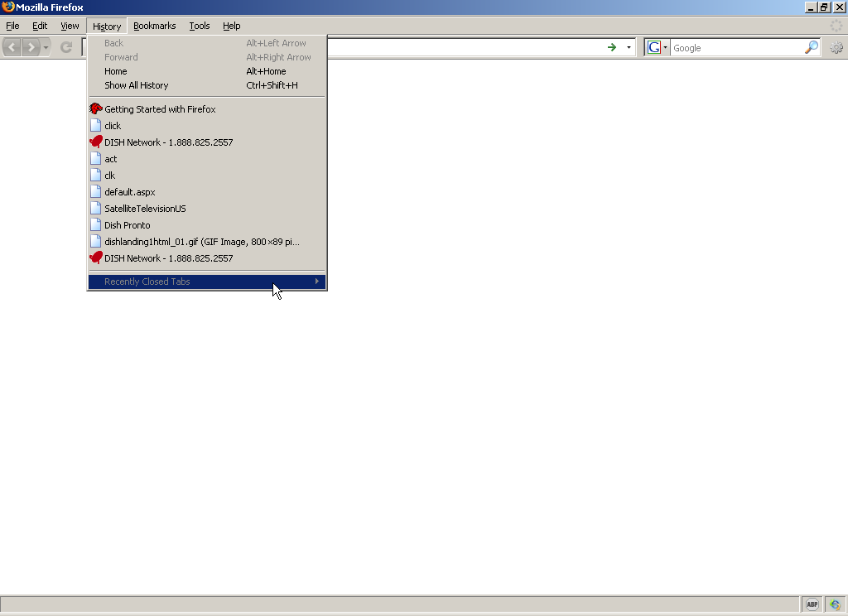Click inside the Google search box
848x616 pixels.
[737, 47]
